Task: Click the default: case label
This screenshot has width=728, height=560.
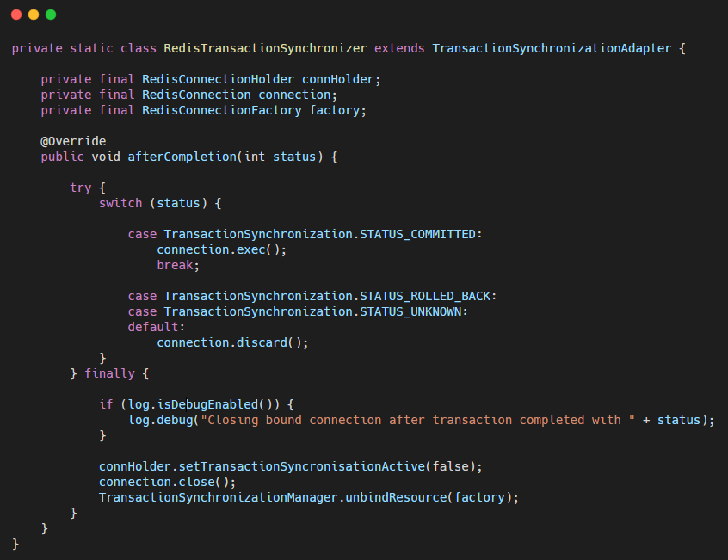Action: 157,327
